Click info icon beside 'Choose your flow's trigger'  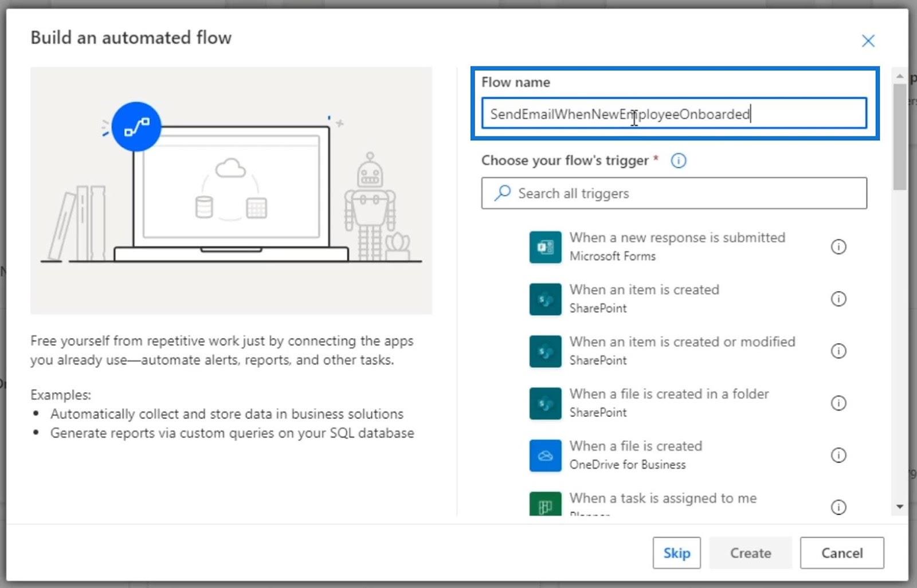pyautogui.click(x=679, y=160)
